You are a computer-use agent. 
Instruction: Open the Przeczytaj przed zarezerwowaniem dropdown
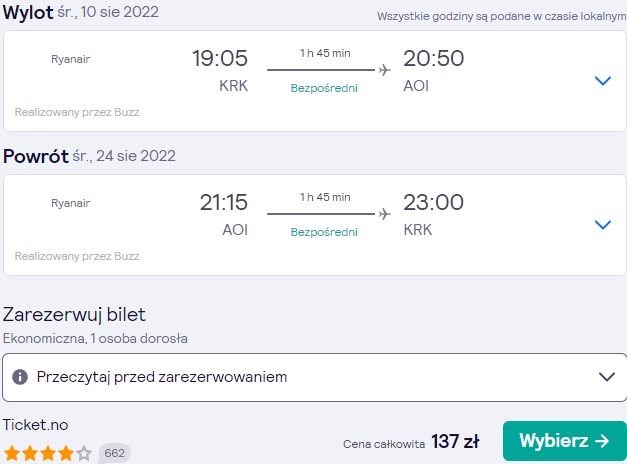click(315, 377)
